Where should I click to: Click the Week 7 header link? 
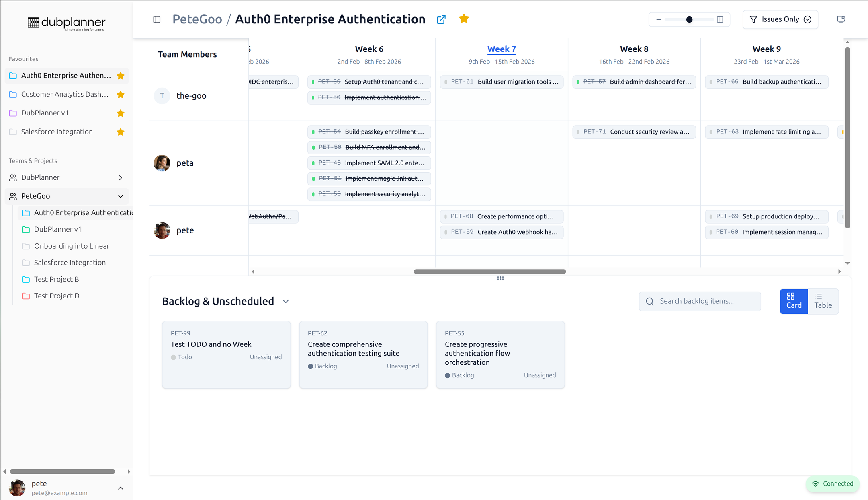[501, 49]
